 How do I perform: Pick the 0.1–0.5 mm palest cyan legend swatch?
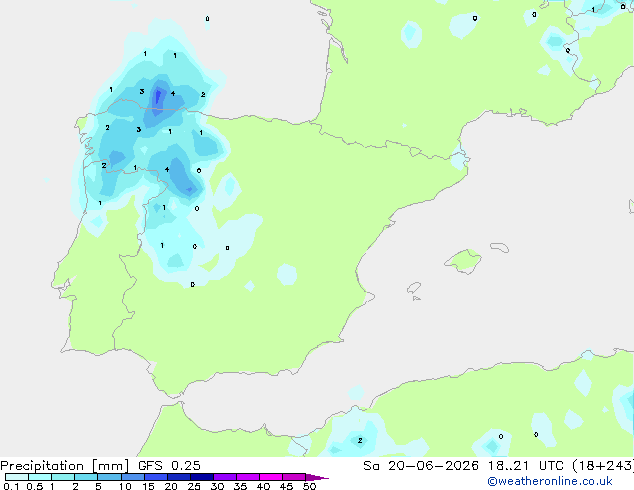pyautogui.click(x=17, y=477)
